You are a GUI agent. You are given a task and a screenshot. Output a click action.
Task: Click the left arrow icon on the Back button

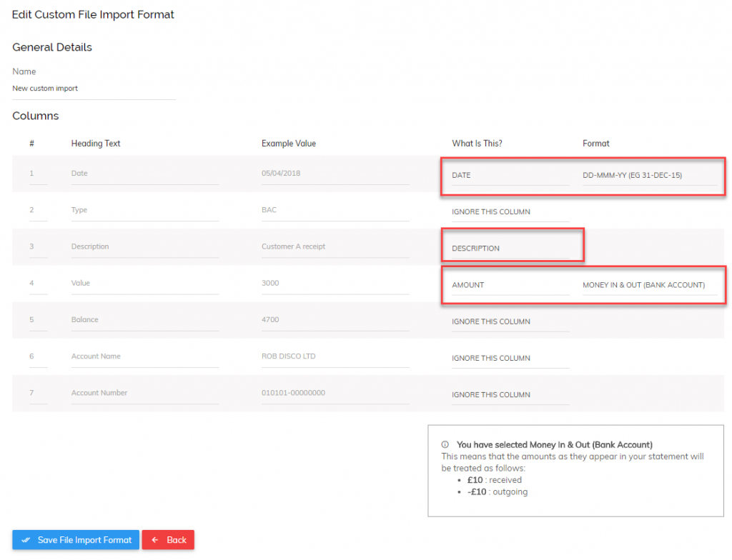coord(155,540)
